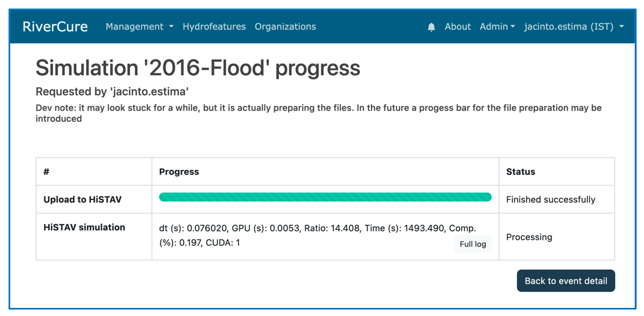Image resolution: width=644 pixels, height=316 pixels.
Task: Expand the Management dropdown menu
Action: pyautogui.click(x=139, y=26)
